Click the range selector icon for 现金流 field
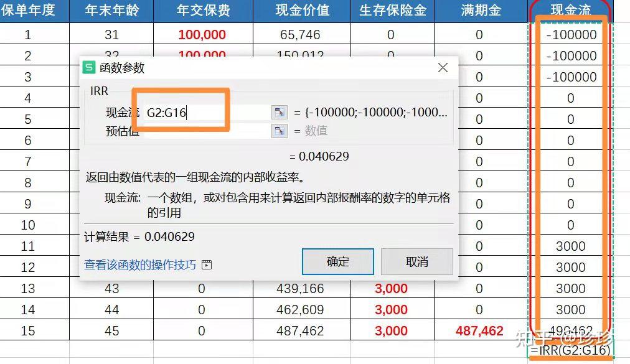The image size is (630, 364). (x=280, y=112)
